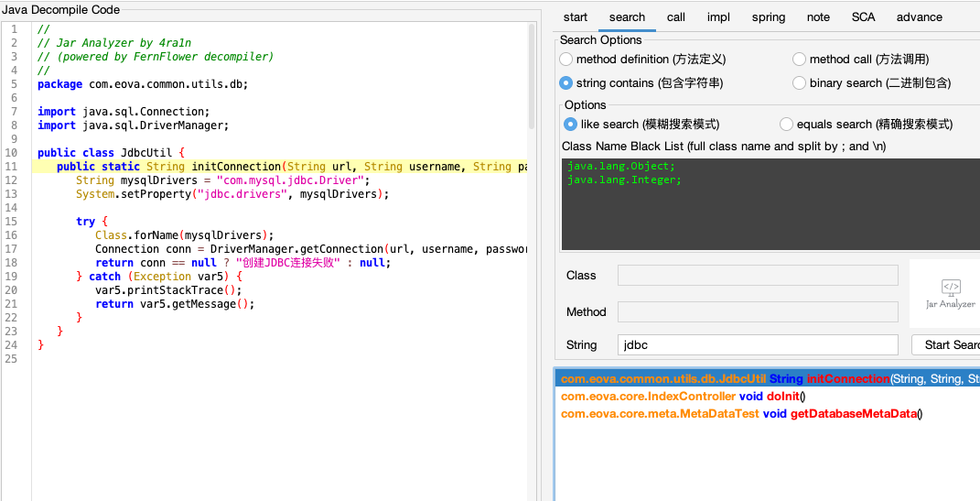The width and height of the screenshot is (980, 501).
Task: Click the FernFlower decompiler comment line
Action: click(x=156, y=57)
